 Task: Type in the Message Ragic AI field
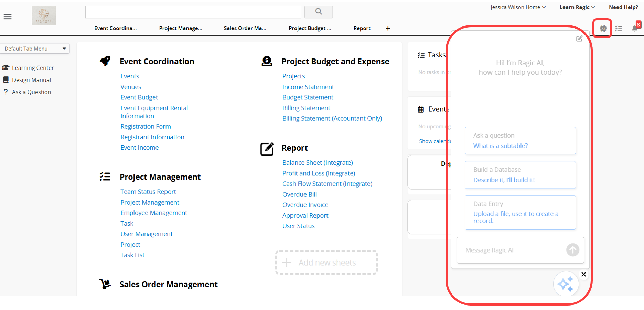tap(511, 250)
